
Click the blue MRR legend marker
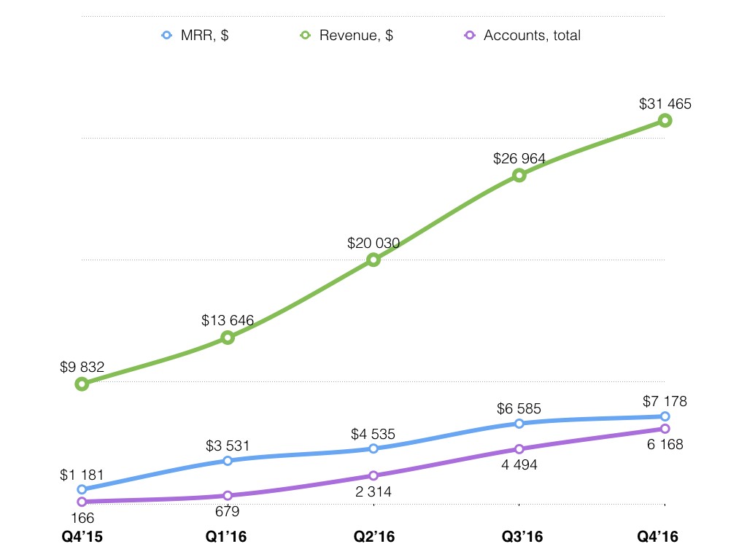166,34
